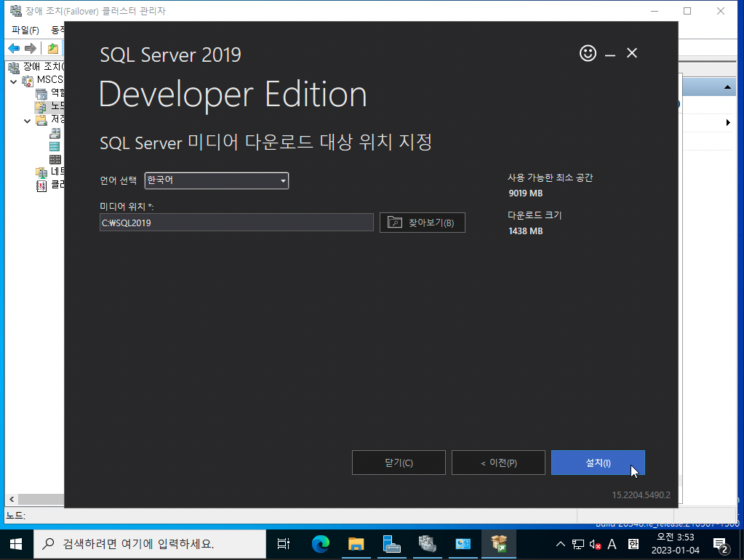Open Microsoft Edge from the taskbar
The image size is (744, 560).
320,544
